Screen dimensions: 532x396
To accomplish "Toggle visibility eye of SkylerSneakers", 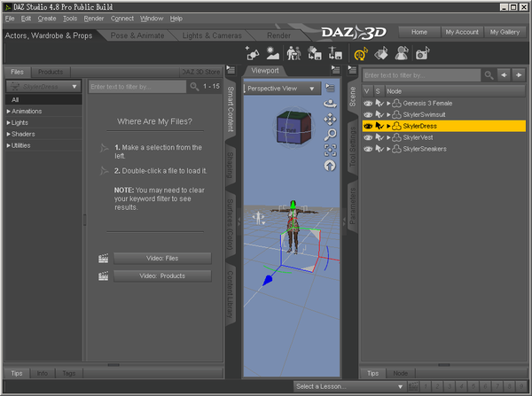I will coord(368,149).
